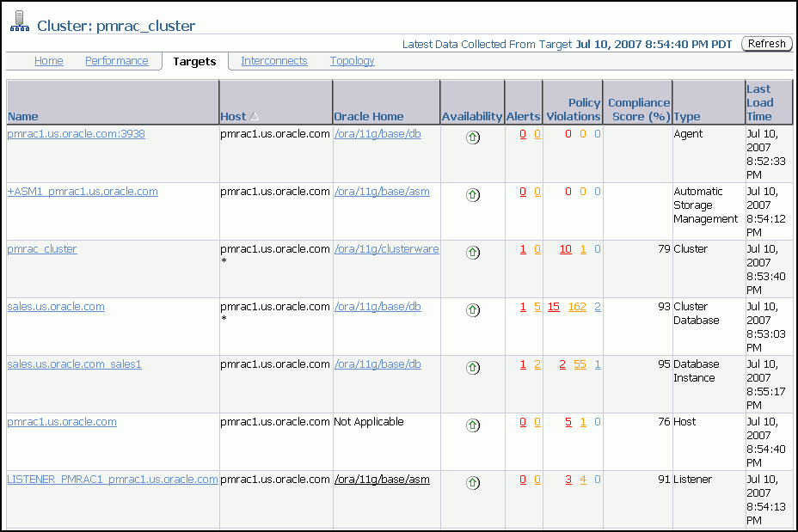Click the green status icon for +ASM1_pmrac1.us.oracle.com
This screenshot has height=532, width=798.
click(472, 194)
